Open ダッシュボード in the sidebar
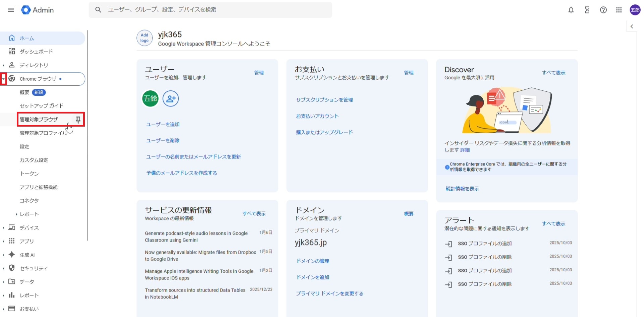Image resolution: width=644 pixels, height=317 pixels. click(x=36, y=52)
